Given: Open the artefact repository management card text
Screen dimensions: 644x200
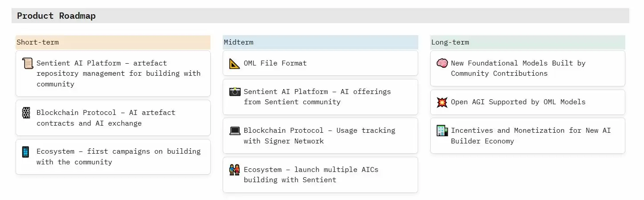Looking at the screenshot, I should coord(118,73).
